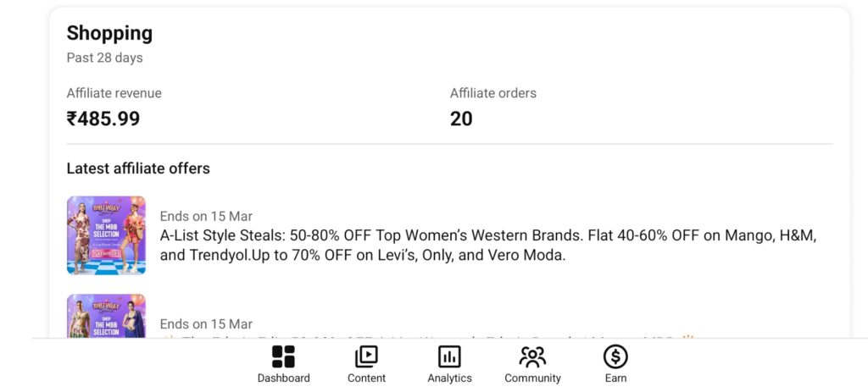
Task: Open the first affiliate offer thumbnail
Action: pyautogui.click(x=106, y=235)
